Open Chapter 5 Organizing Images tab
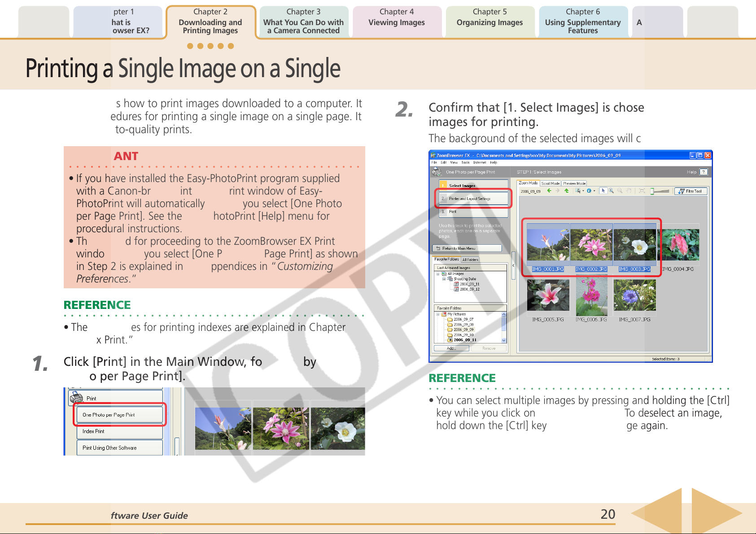 pos(490,22)
